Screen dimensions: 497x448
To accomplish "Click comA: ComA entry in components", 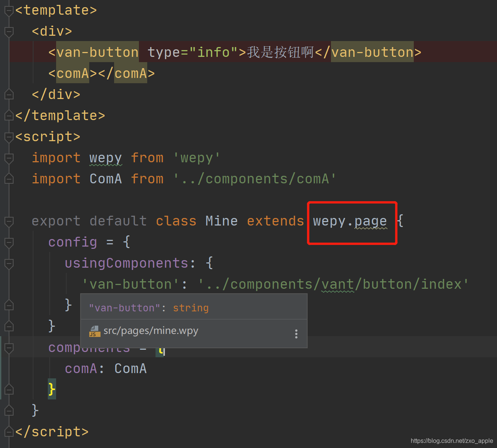I will 106,368.
